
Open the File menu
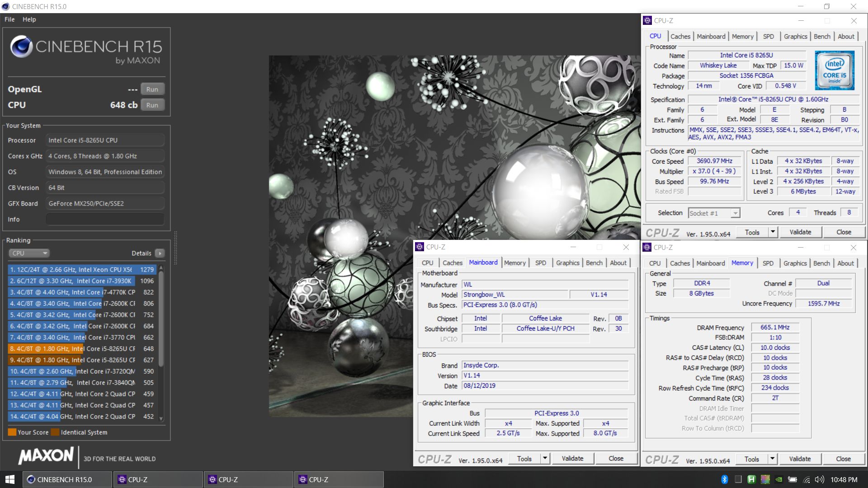click(9, 19)
